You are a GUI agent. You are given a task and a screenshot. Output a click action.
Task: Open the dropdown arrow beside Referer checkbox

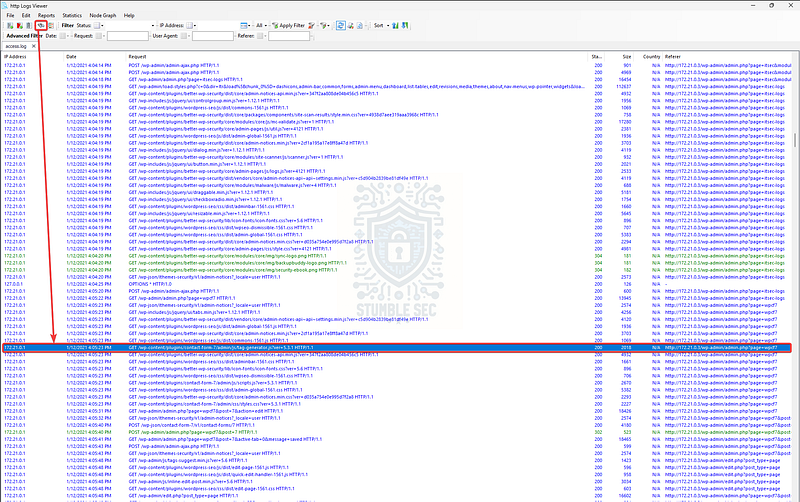click(265, 36)
